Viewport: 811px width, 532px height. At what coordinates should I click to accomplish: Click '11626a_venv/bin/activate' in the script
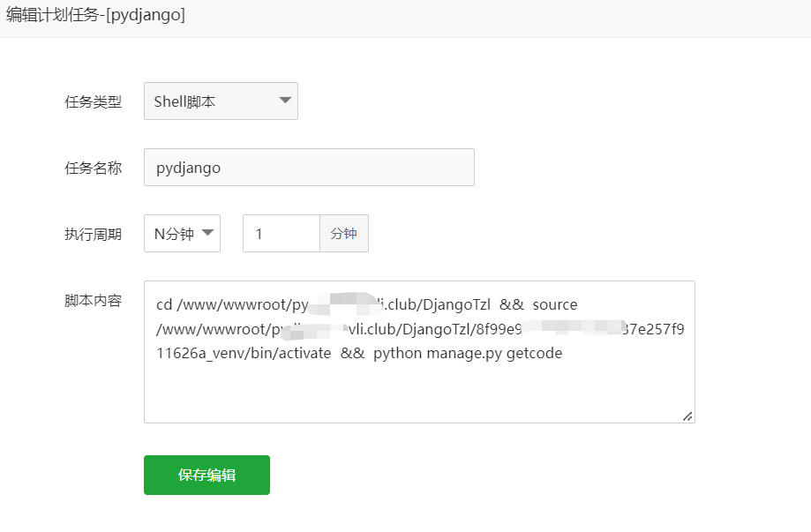point(244,354)
